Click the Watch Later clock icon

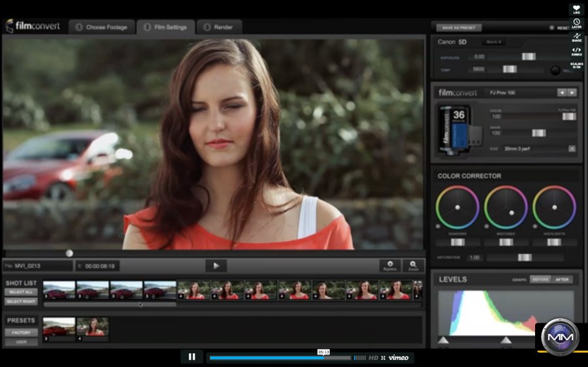tap(576, 24)
